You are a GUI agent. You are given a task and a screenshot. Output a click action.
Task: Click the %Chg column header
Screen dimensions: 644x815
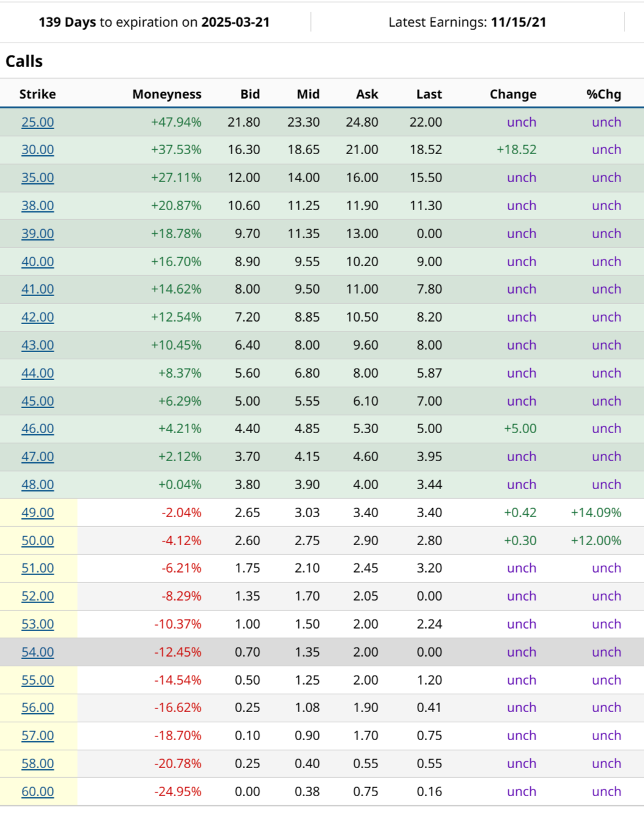point(604,94)
